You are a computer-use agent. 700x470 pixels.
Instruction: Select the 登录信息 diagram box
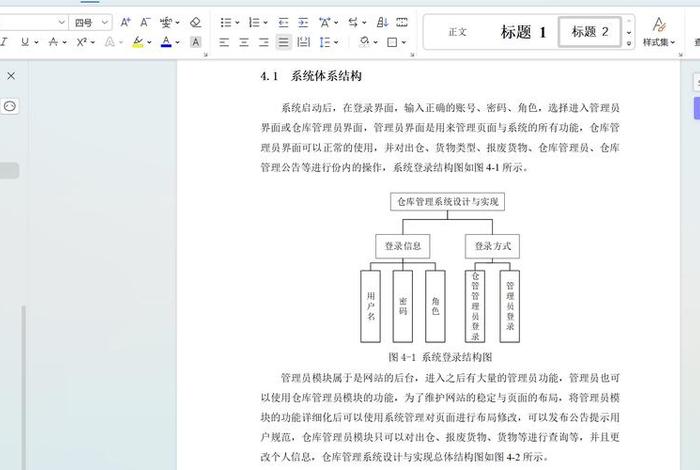(403, 246)
